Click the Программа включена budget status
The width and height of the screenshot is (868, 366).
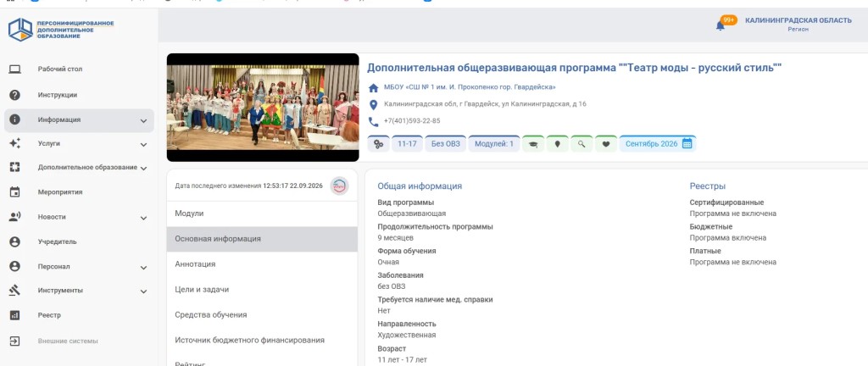(728, 238)
